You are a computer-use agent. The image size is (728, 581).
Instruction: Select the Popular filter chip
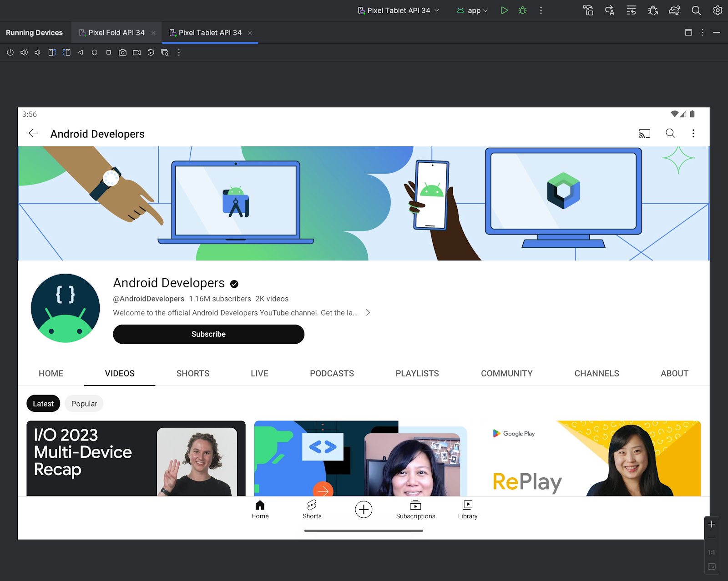(84, 404)
